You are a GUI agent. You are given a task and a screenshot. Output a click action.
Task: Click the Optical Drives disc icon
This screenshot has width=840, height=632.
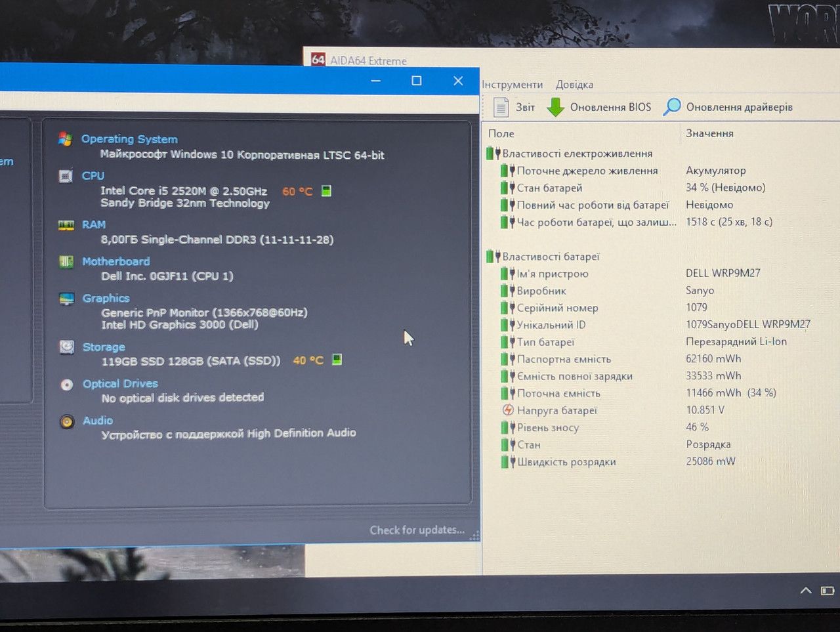[x=67, y=385]
